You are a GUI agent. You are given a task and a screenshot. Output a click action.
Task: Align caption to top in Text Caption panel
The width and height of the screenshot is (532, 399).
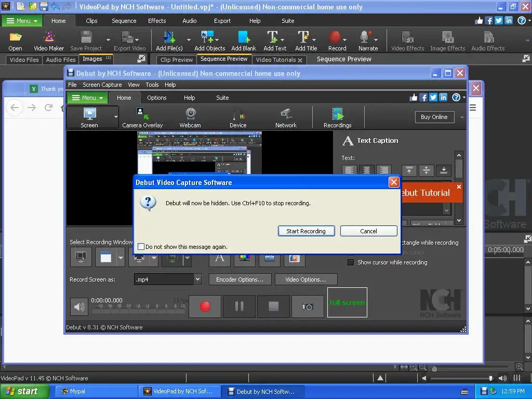tap(409, 170)
